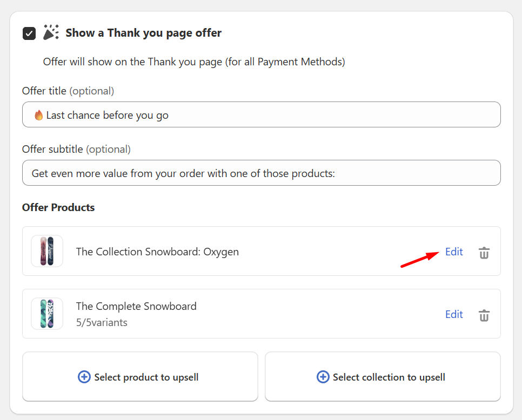Click the party popper icon beside the heading
This screenshot has height=420, width=522.
pyautogui.click(x=51, y=32)
